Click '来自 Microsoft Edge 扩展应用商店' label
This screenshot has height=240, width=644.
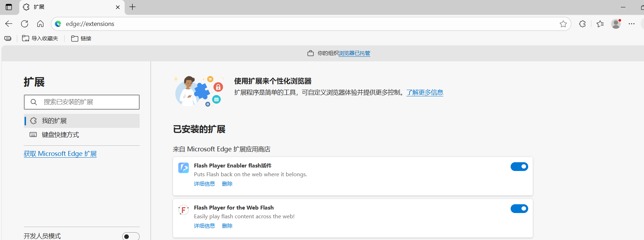(222, 149)
